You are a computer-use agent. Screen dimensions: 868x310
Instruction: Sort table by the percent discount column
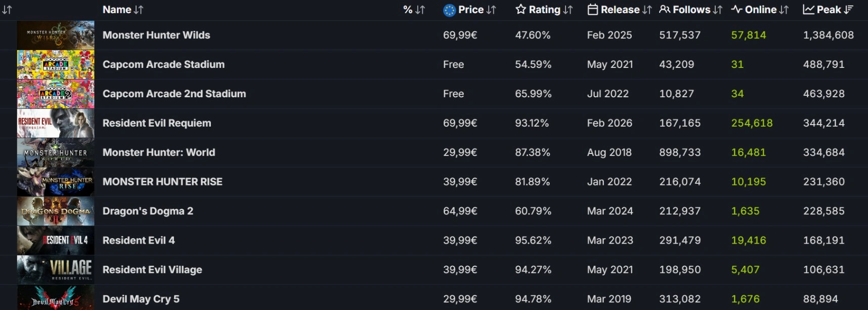point(420,10)
